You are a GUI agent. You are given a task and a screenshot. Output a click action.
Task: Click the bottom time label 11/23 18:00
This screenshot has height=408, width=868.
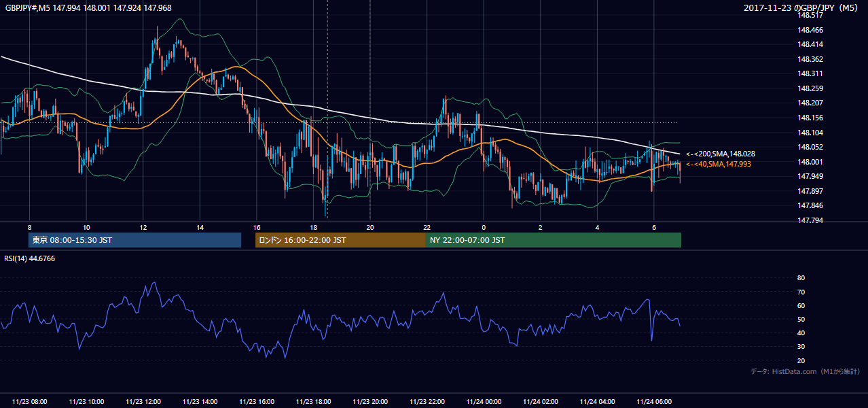click(313, 402)
